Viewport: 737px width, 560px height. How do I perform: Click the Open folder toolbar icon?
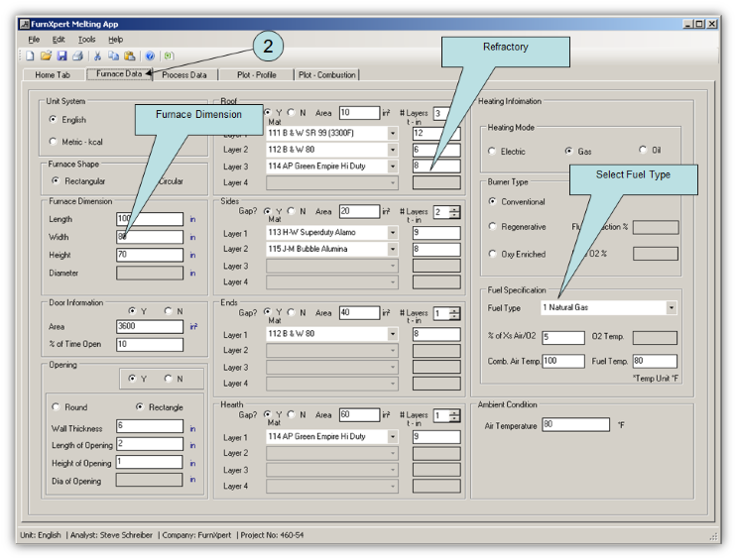coord(46,56)
